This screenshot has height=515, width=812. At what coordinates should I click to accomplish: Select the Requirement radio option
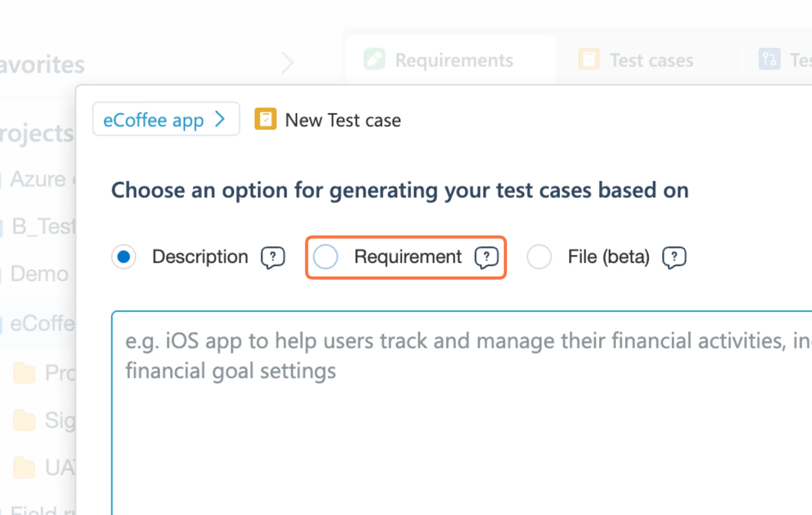(325, 257)
